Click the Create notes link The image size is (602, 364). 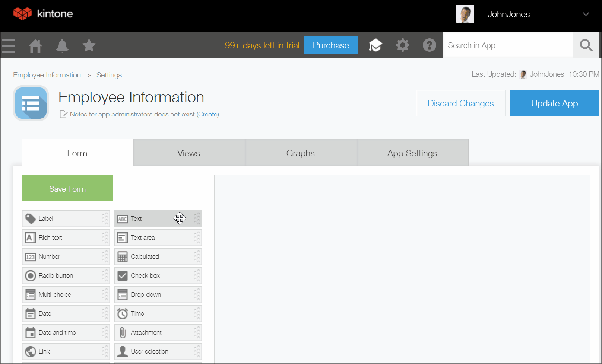pos(207,114)
